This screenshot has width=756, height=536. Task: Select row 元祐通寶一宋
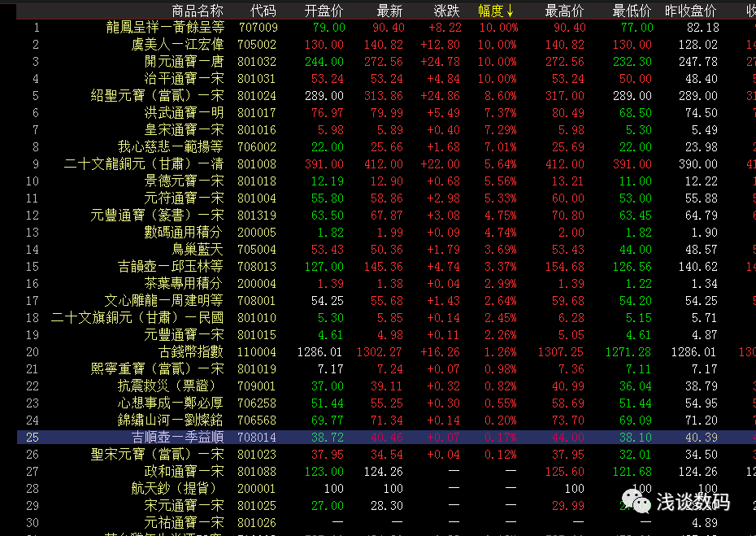click(385, 522)
